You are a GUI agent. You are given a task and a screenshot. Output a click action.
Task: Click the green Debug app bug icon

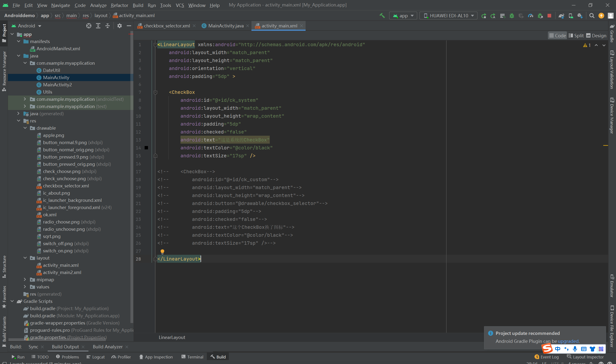tap(512, 16)
